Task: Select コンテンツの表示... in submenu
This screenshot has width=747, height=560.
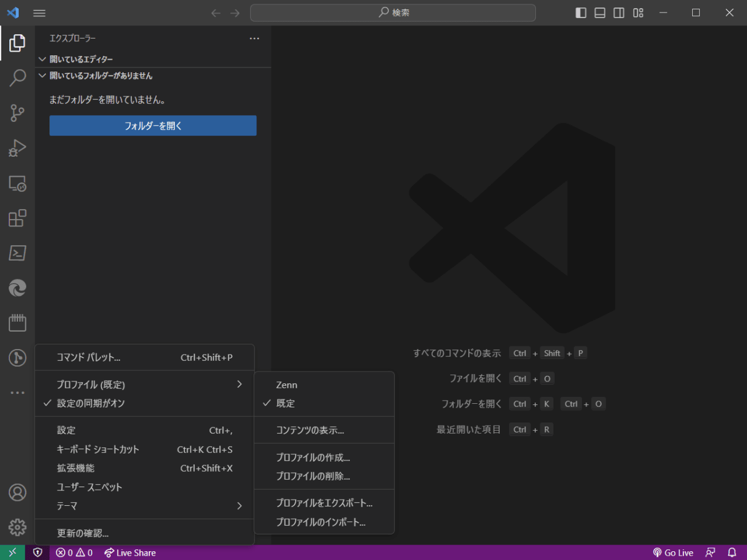Action: pos(324,431)
